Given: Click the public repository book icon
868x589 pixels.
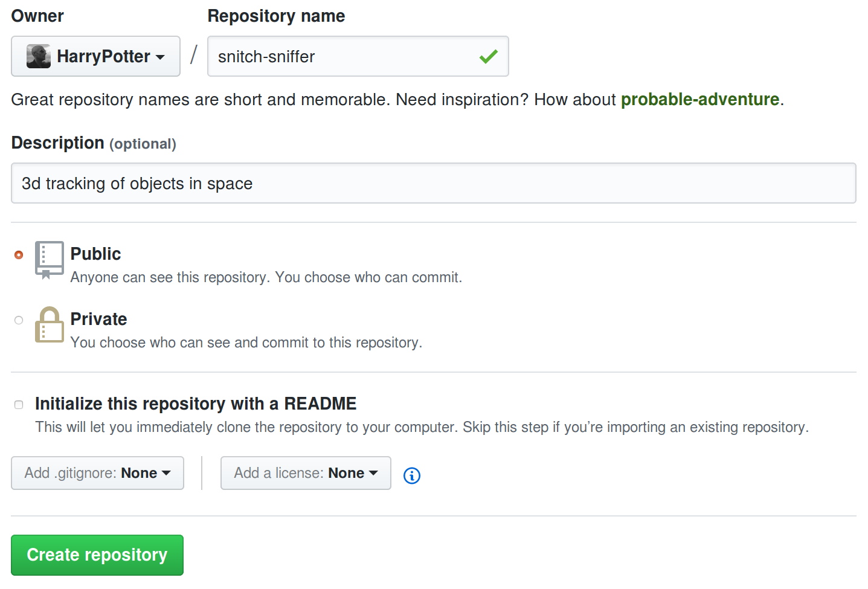Looking at the screenshot, I should point(49,260).
